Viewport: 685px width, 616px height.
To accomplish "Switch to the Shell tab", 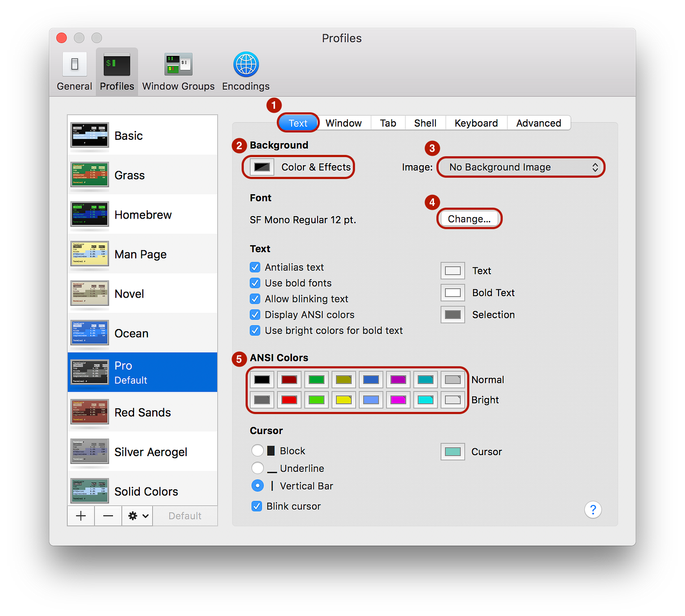I will pyautogui.click(x=425, y=123).
